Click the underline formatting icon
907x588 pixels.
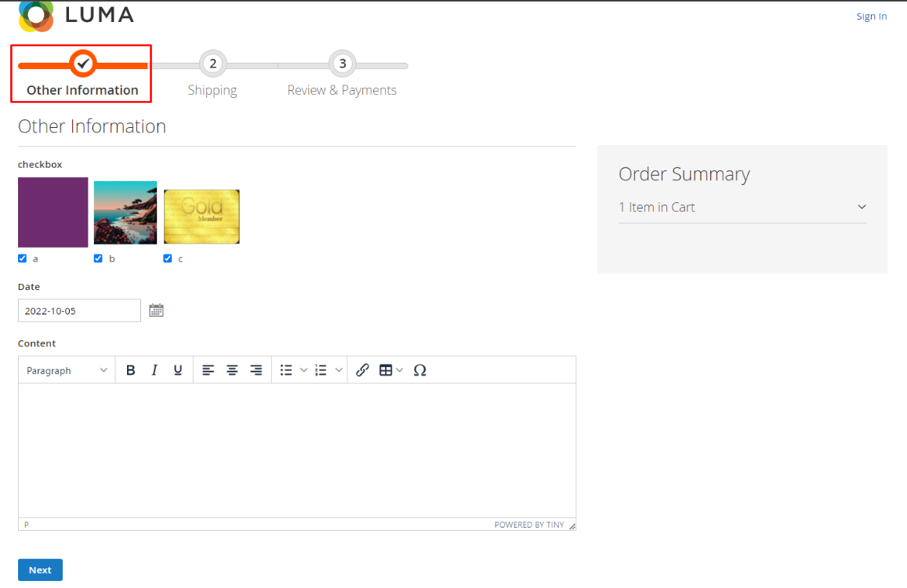tap(178, 370)
